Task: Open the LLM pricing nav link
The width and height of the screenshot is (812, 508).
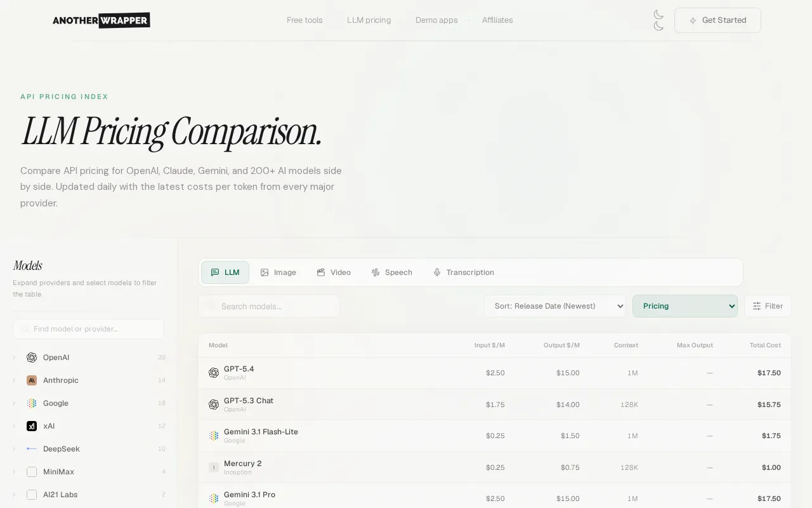Action: (x=369, y=20)
